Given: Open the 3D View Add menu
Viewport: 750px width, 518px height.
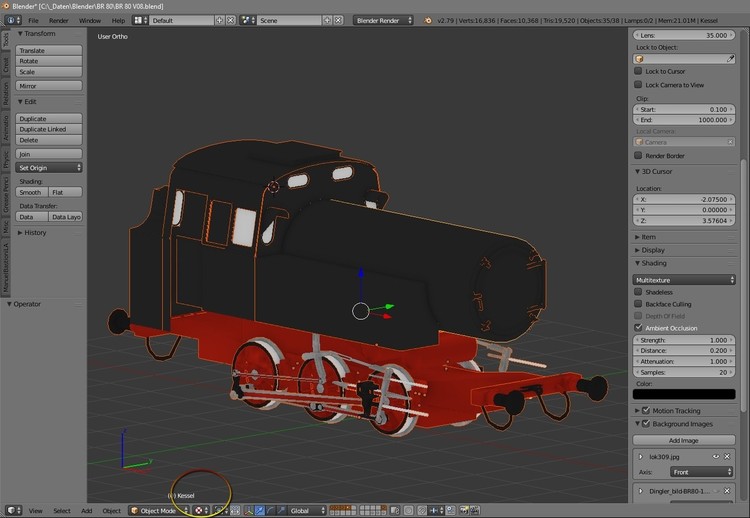Looking at the screenshot, I should point(87,511).
